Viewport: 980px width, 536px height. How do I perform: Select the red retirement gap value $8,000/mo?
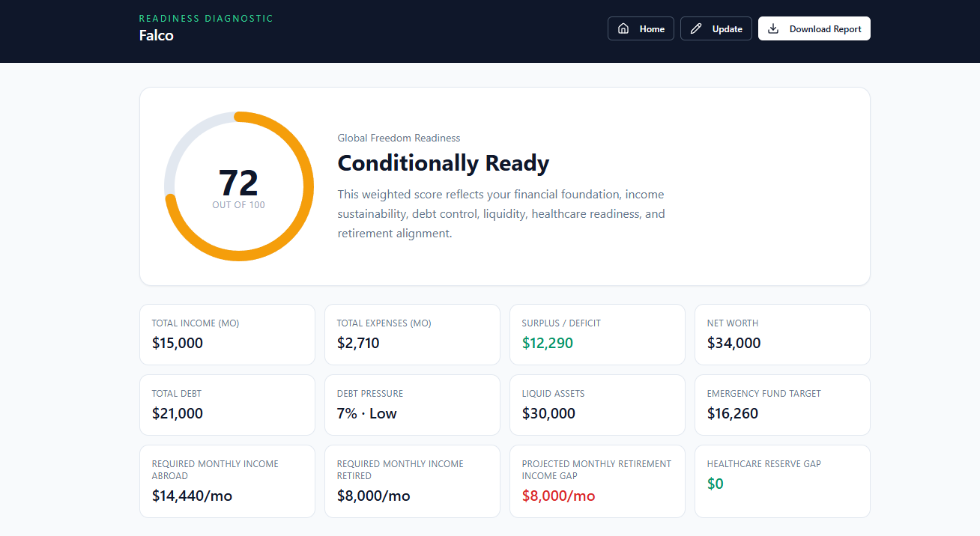coord(559,496)
